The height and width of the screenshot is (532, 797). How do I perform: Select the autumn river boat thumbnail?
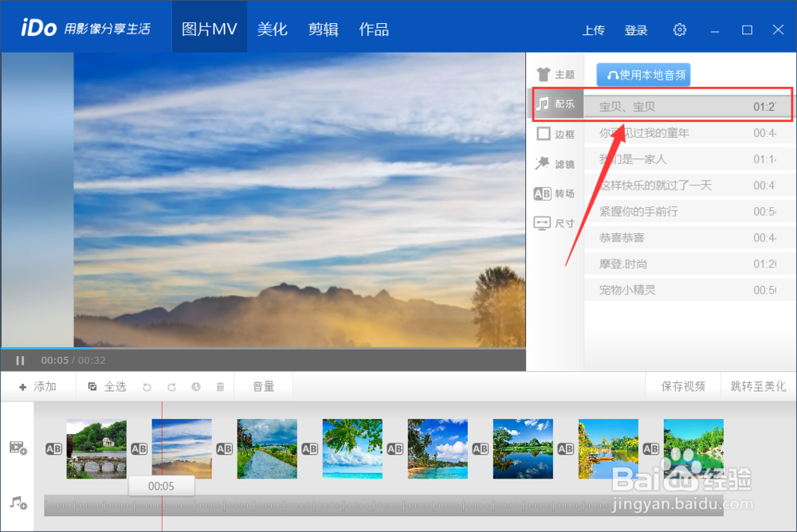(x=608, y=448)
